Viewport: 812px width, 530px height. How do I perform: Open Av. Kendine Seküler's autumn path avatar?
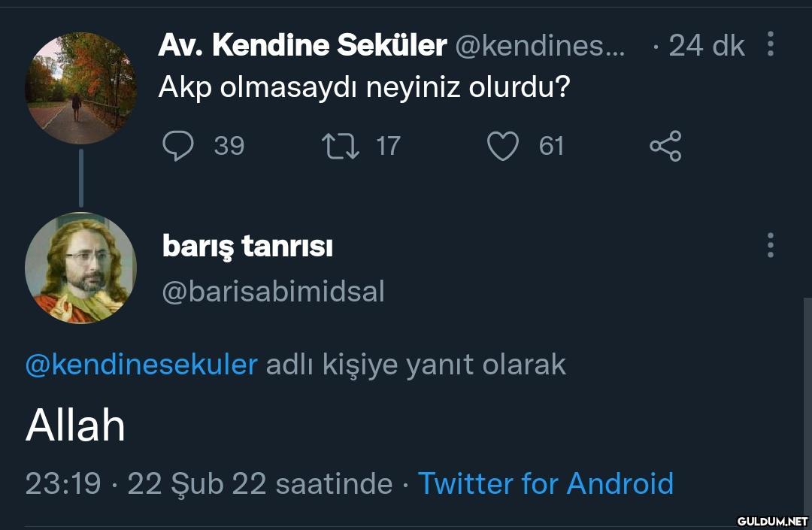[81, 89]
